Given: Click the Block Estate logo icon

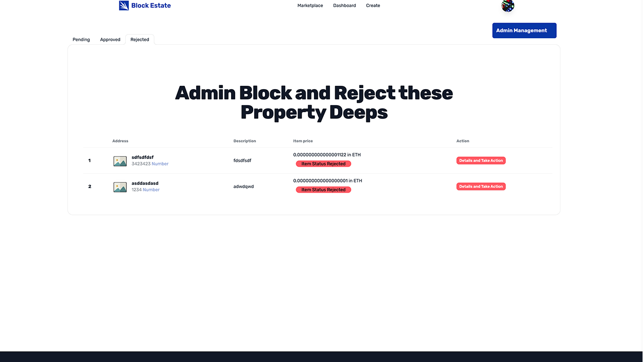Looking at the screenshot, I should pyautogui.click(x=124, y=5).
